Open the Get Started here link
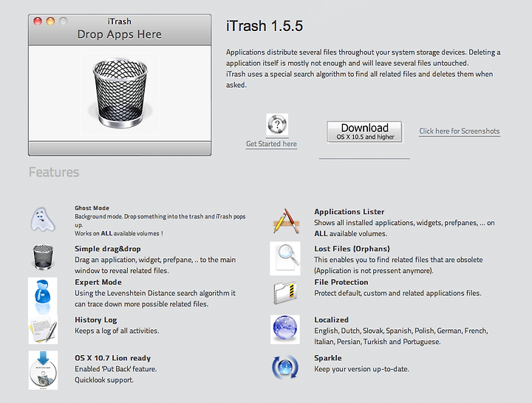 pyautogui.click(x=271, y=144)
